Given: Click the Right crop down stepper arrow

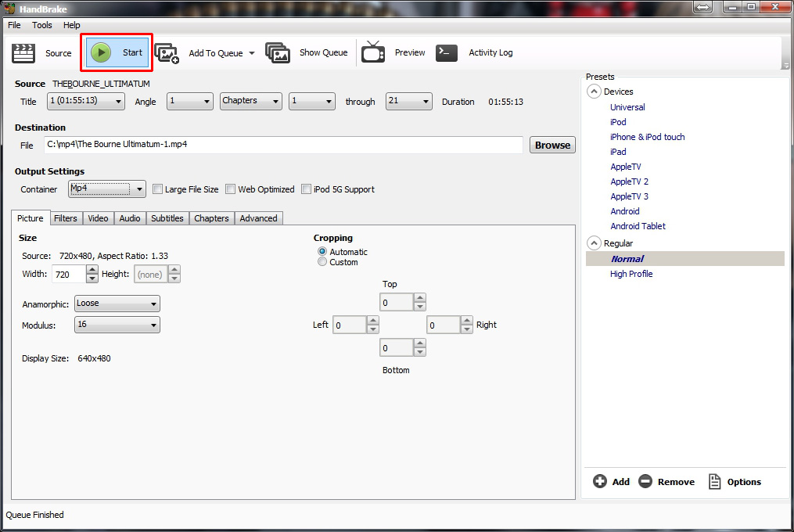Looking at the screenshot, I should 467,329.
